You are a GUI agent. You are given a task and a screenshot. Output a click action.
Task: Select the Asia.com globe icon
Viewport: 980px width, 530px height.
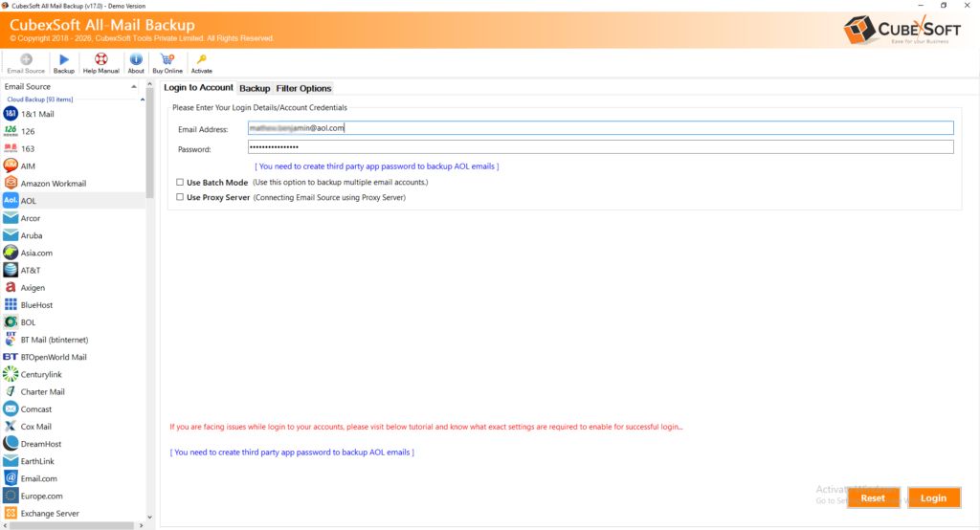(x=11, y=253)
